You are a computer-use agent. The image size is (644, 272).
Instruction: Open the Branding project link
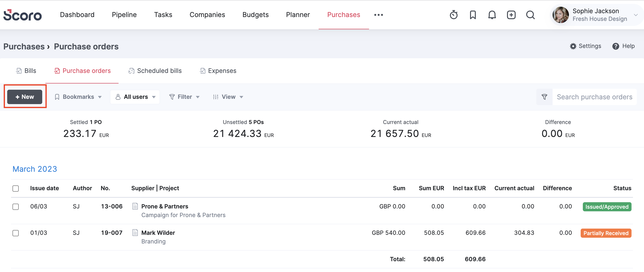pos(153,242)
